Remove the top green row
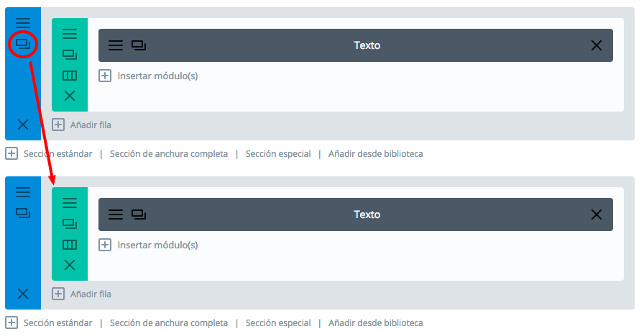The width and height of the screenshot is (644, 334). (70, 96)
